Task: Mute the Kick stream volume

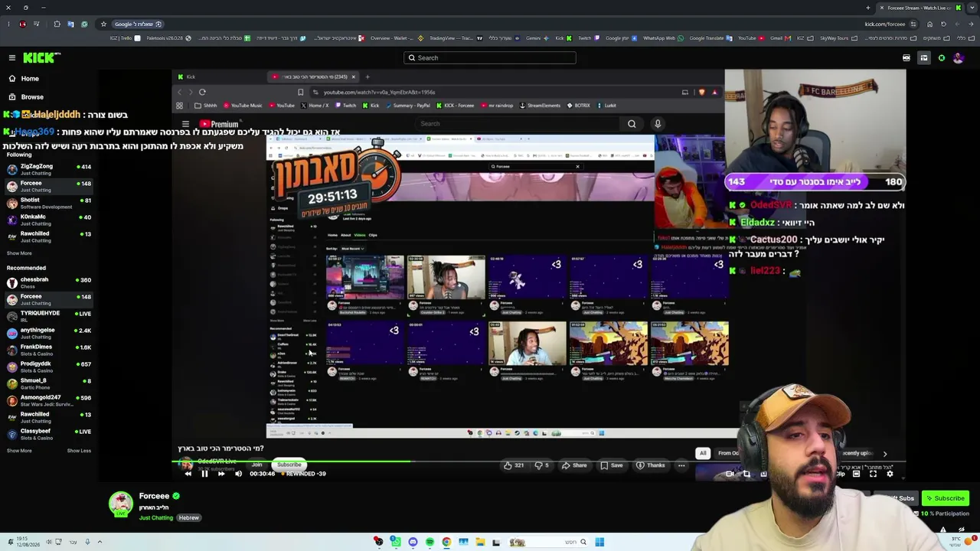Action: tap(238, 474)
